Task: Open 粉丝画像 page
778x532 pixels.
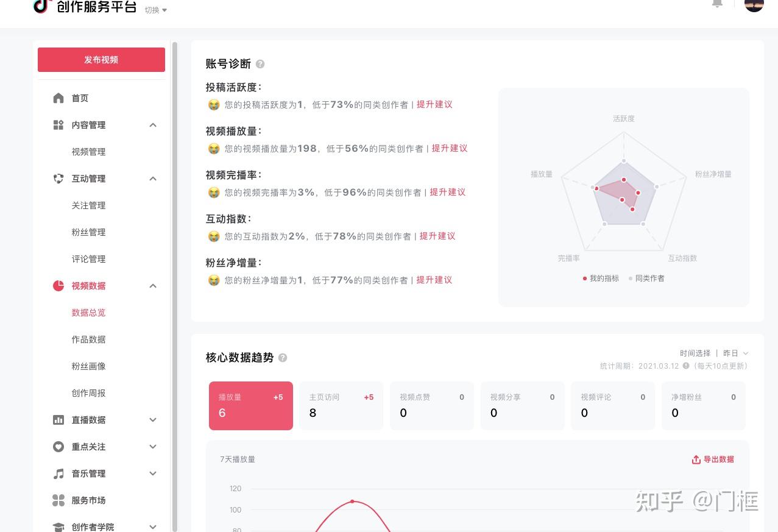Action: coord(88,366)
